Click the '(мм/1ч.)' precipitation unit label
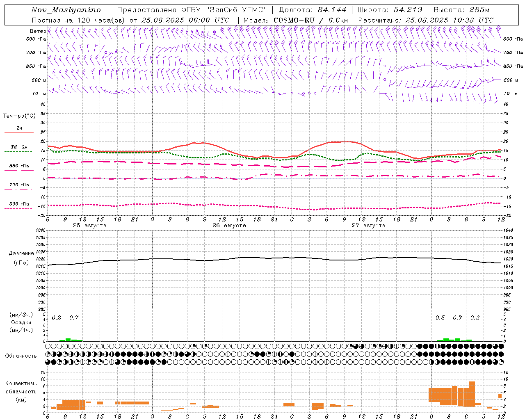 point(21,330)
